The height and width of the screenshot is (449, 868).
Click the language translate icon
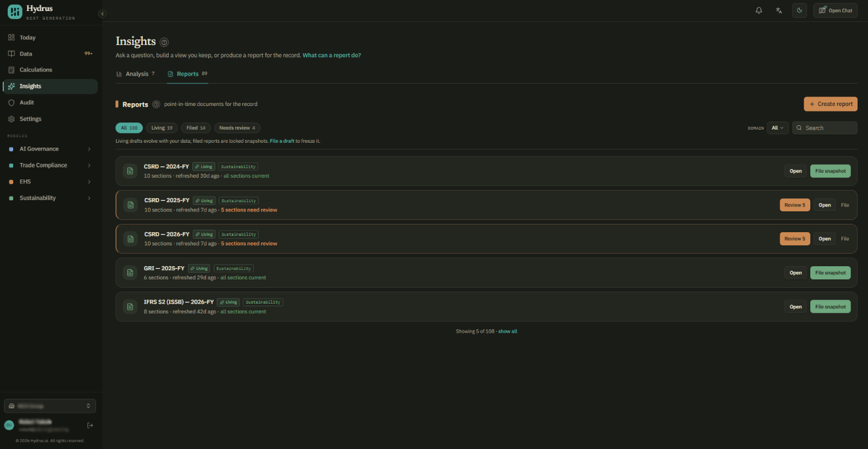pyautogui.click(x=779, y=10)
